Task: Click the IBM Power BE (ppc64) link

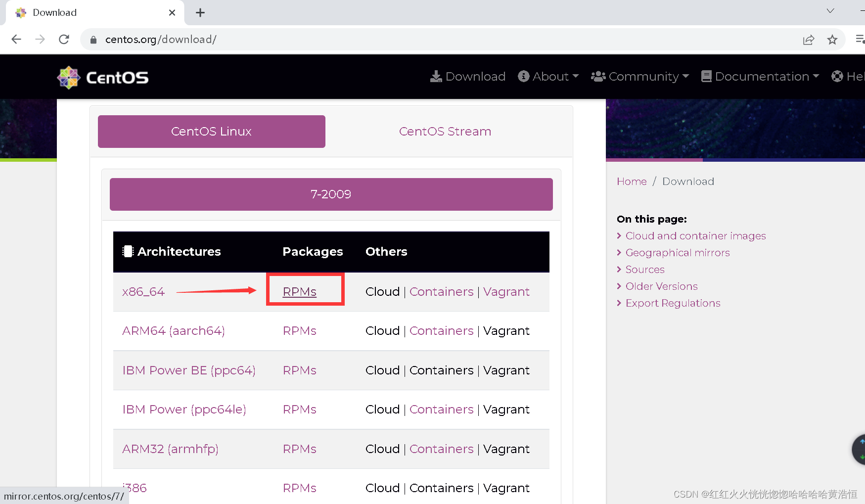Action: (189, 370)
